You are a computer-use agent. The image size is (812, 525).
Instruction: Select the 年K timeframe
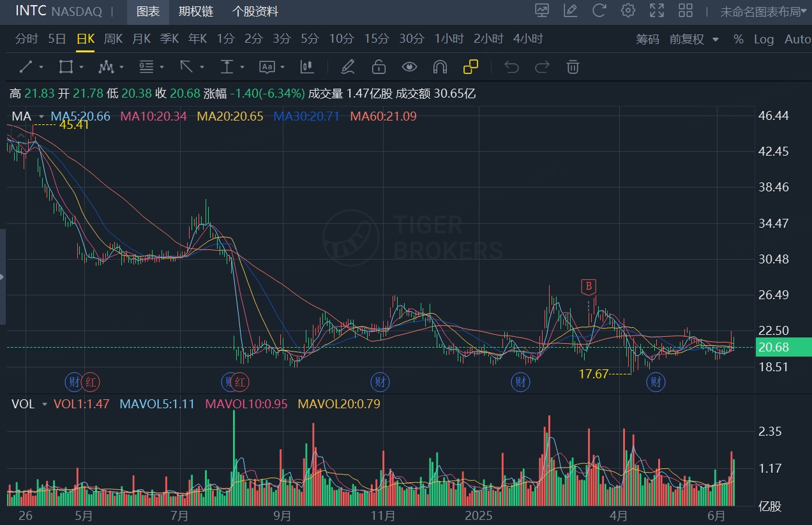[197, 39]
